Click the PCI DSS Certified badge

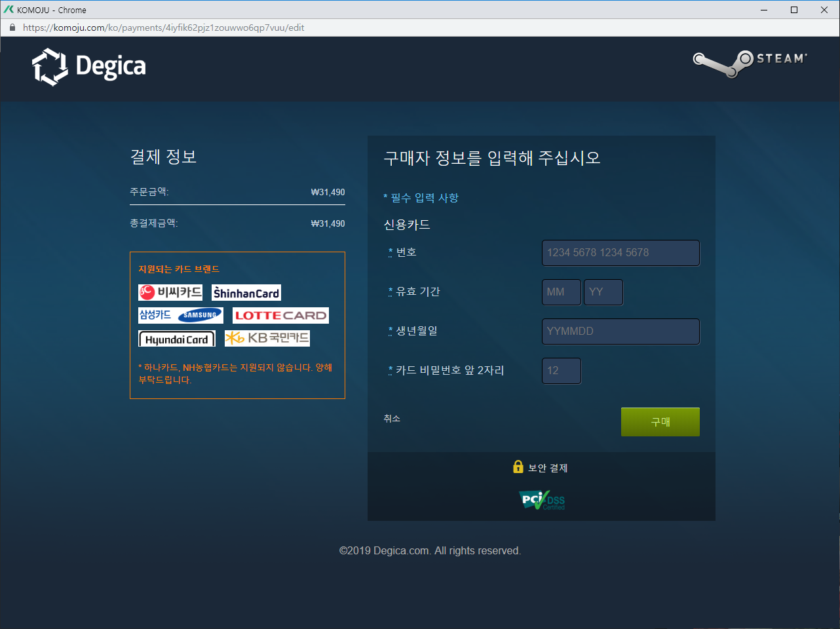(542, 501)
